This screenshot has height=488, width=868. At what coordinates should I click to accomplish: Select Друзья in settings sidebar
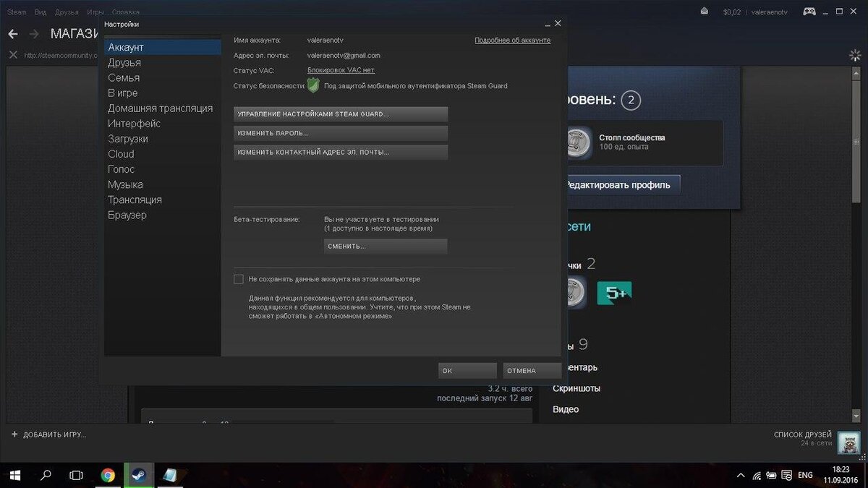163,62
